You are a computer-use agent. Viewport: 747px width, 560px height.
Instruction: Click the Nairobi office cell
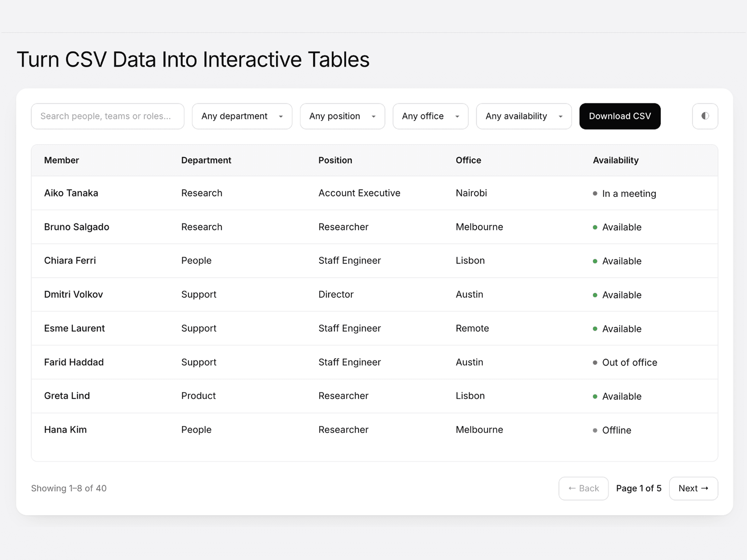pos(471,193)
